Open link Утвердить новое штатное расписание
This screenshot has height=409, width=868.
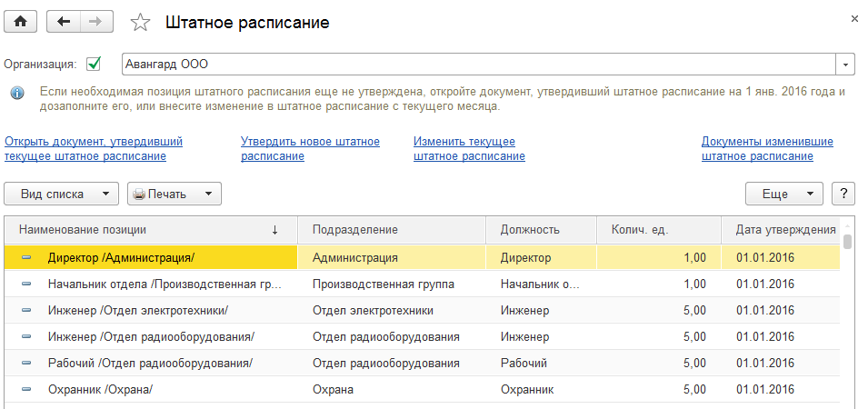[310, 148]
